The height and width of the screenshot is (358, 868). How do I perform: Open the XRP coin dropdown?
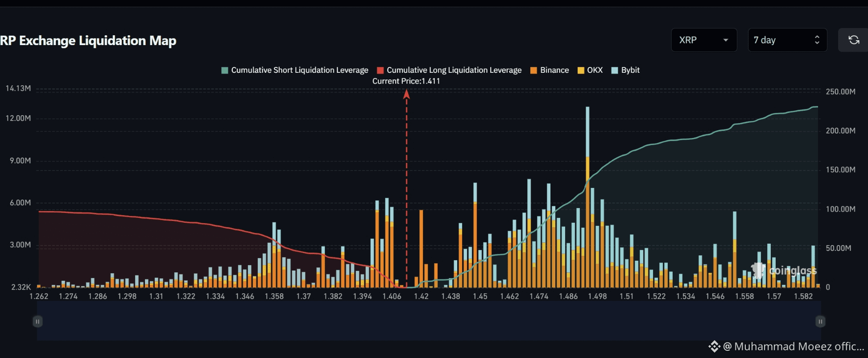pyautogui.click(x=704, y=40)
